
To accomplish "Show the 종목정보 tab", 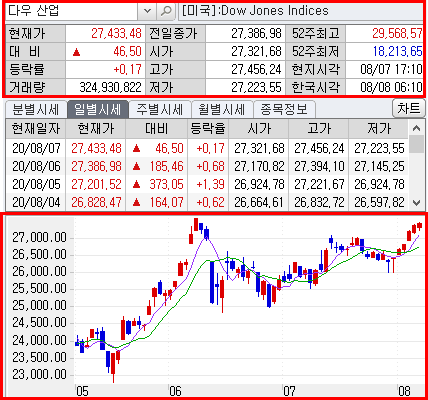I will pyautogui.click(x=284, y=109).
